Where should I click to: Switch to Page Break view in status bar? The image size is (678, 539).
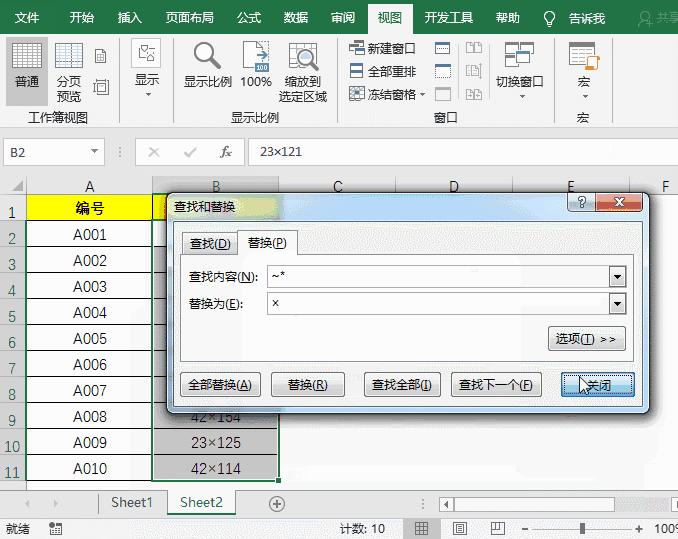[x=498, y=528]
